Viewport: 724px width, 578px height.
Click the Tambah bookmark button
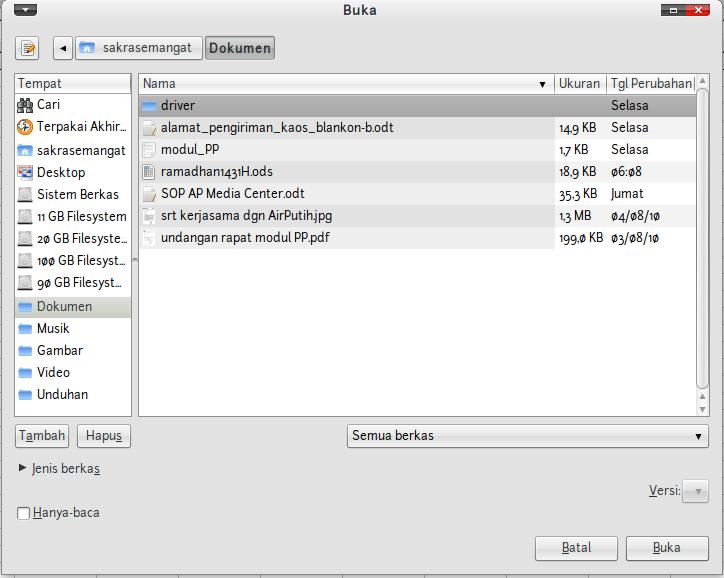(x=42, y=436)
